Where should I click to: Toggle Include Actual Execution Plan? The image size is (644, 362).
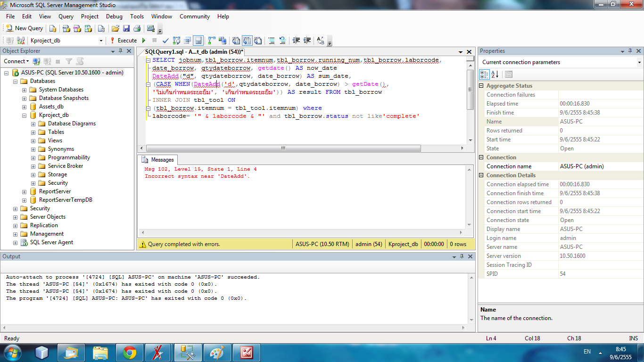212,41
